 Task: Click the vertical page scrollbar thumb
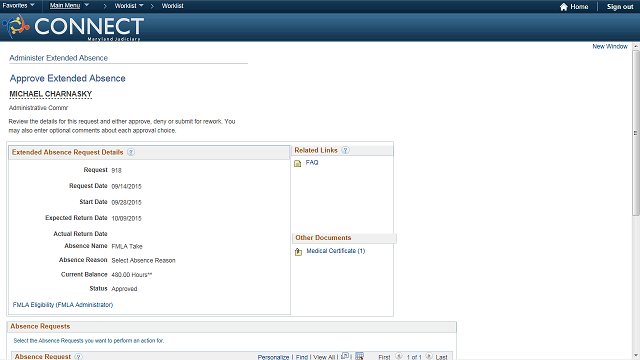point(636,133)
